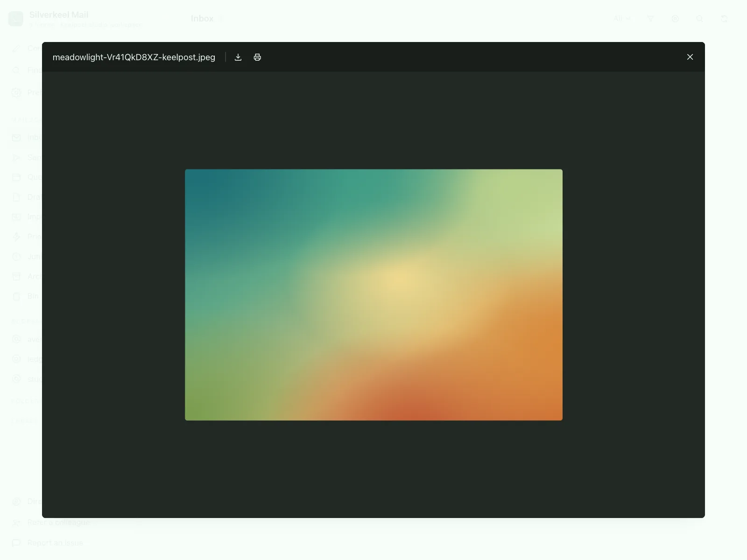This screenshot has height=560, width=747.
Task: Click the Silverkeel Mail title text
Action: click(x=59, y=15)
